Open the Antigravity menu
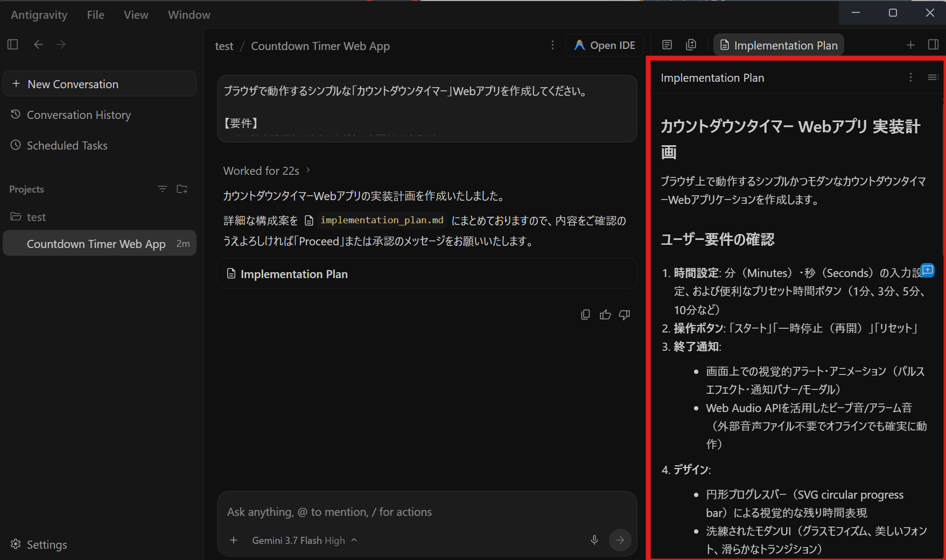Screen dimensions: 946x560 pyautogui.click(x=39, y=15)
